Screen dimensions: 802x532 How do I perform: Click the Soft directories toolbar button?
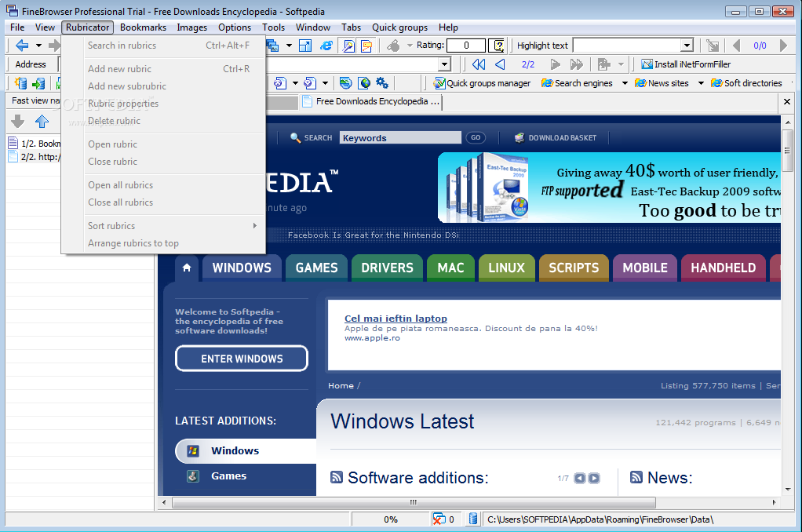(747, 83)
